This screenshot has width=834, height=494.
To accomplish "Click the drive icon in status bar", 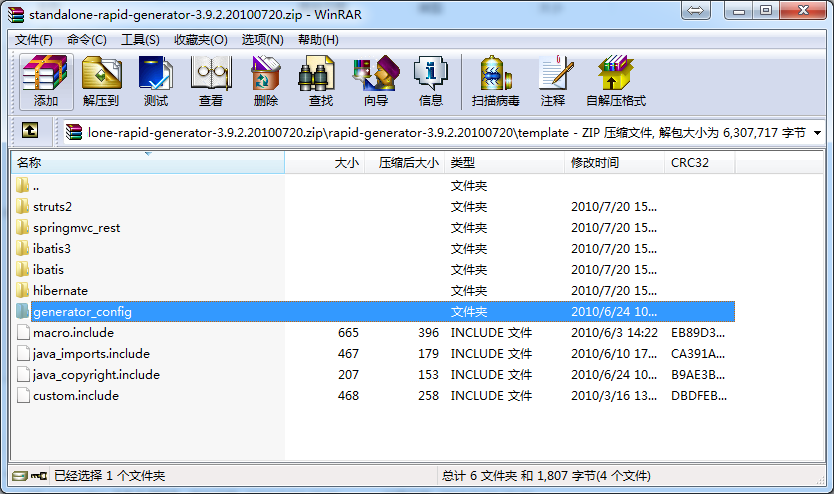I will 20,475.
